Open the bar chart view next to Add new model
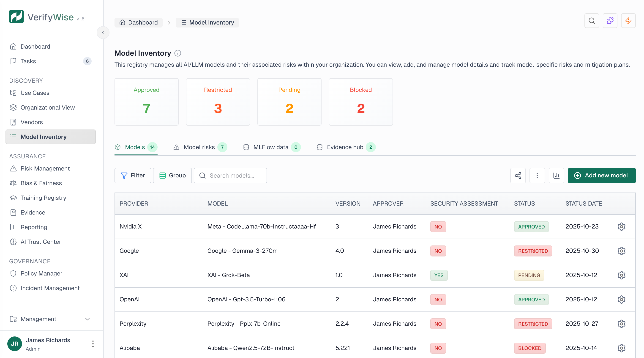Image resolution: width=644 pixels, height=358 pixels. 556,175
